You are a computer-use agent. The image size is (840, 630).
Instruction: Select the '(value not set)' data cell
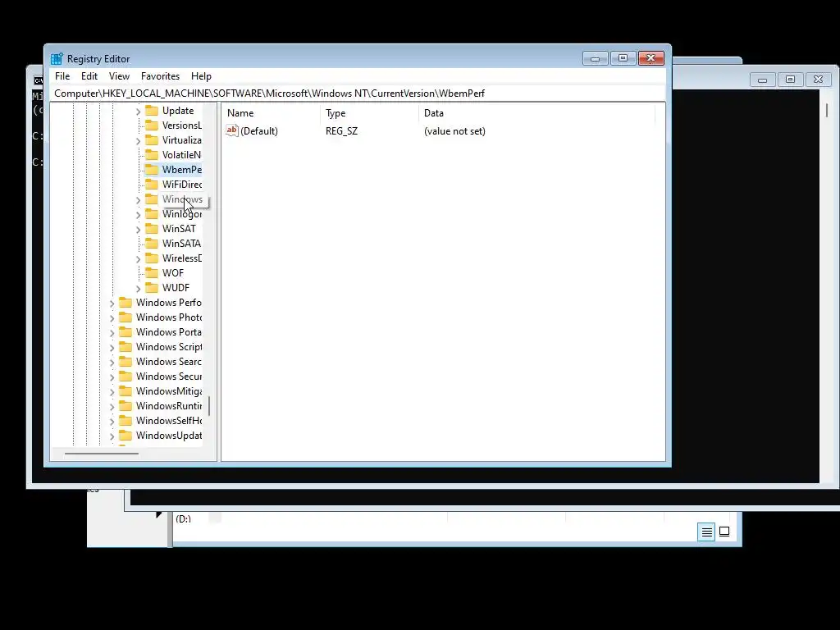tap(454, 131)
